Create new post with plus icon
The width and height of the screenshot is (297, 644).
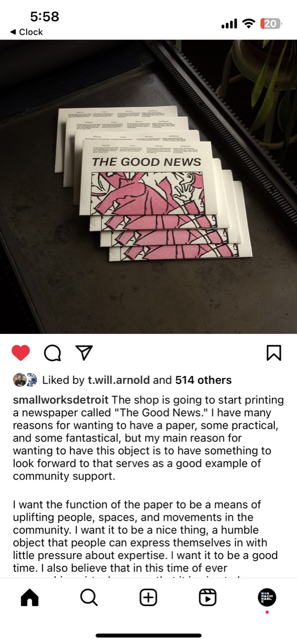(148, 598)
